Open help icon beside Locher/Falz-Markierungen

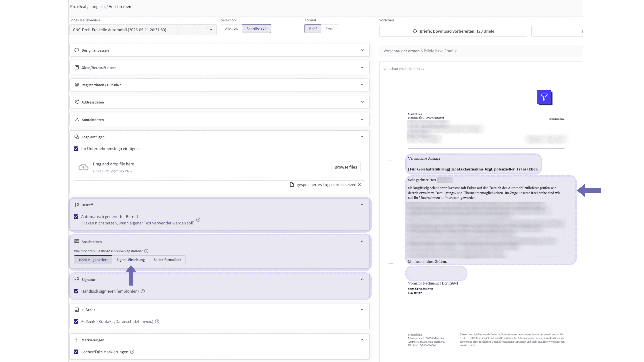pos(132,352)
